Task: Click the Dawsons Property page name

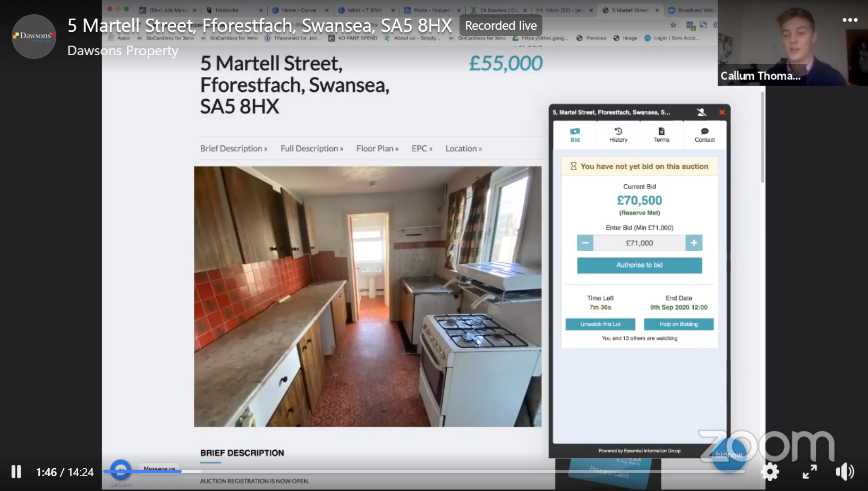Action: click(123, 51)
